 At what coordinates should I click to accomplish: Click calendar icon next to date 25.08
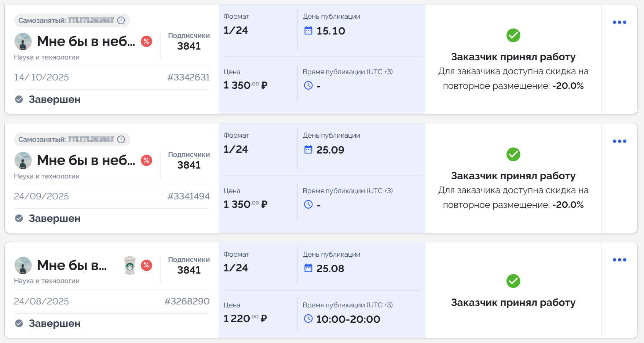tap(308, 268)
